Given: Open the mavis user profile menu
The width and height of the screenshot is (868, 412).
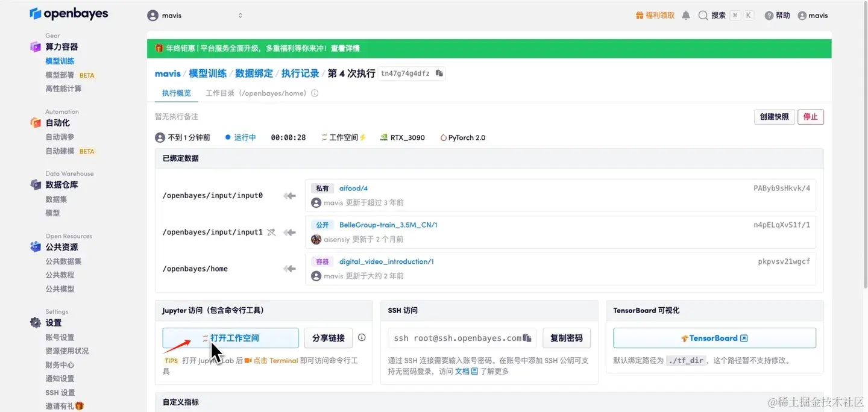Looking at the screenshot, I should [813, 16].
